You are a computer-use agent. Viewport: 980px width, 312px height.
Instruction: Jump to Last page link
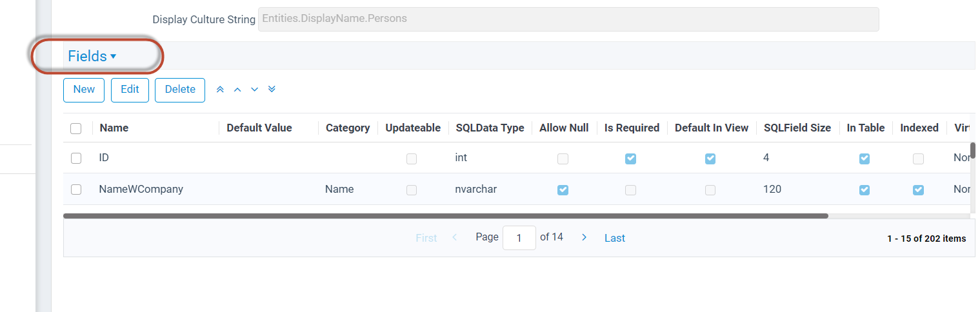pyautogui.click(x=615, y=239)
